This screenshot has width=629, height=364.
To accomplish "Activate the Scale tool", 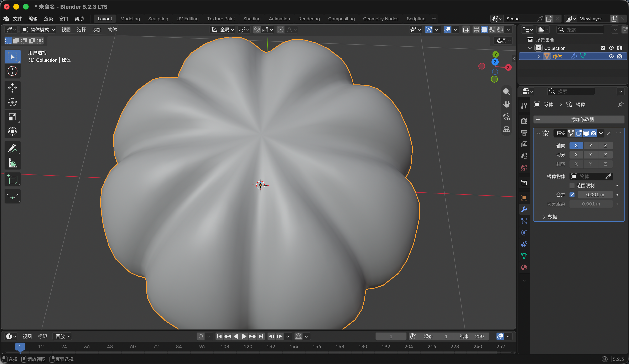I will click(x=12, y=117).
